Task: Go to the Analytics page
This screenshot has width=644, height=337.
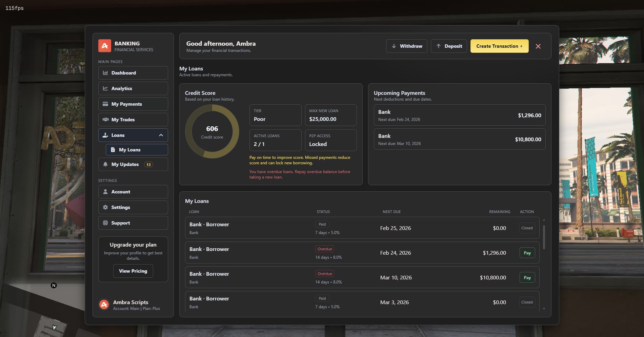Action: (x=133, y=88)
